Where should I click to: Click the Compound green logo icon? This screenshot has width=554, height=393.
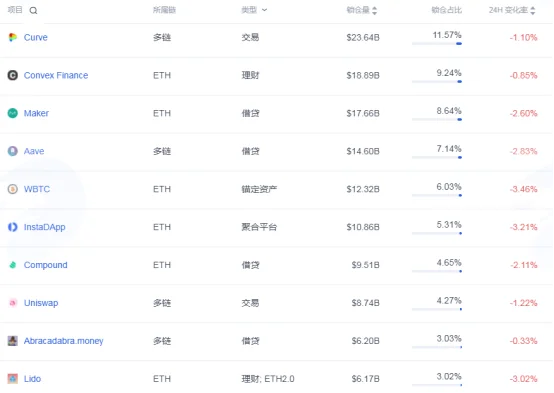click(13, 265)
